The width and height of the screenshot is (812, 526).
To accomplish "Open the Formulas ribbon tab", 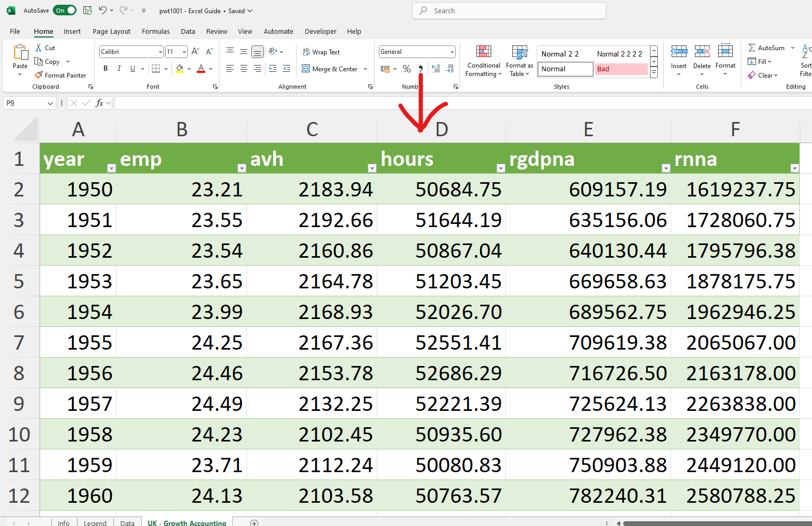I will 156,31.
